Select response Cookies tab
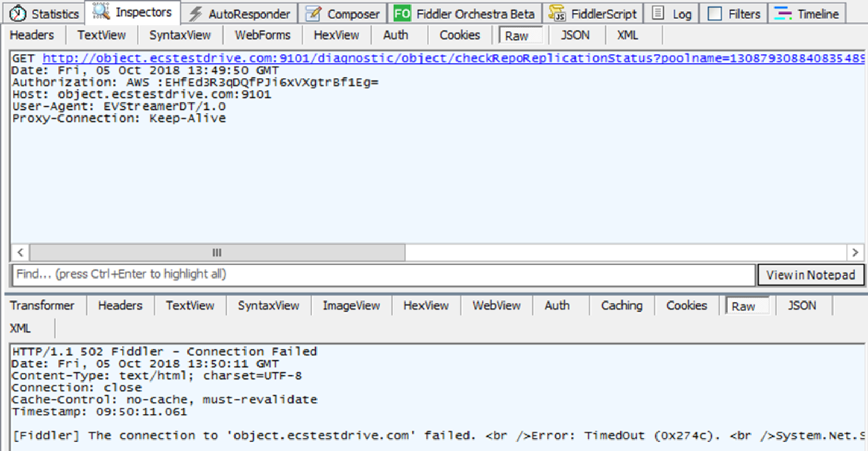 click(686, 306)
